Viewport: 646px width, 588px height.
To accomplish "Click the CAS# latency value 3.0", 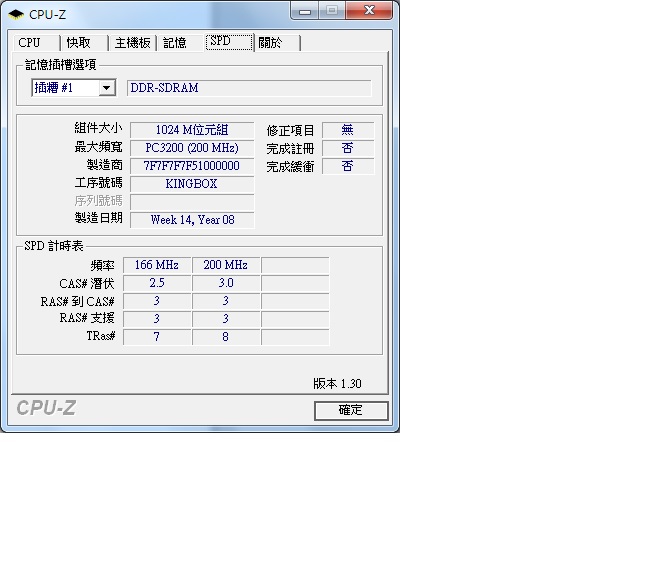I will (226, 283).
